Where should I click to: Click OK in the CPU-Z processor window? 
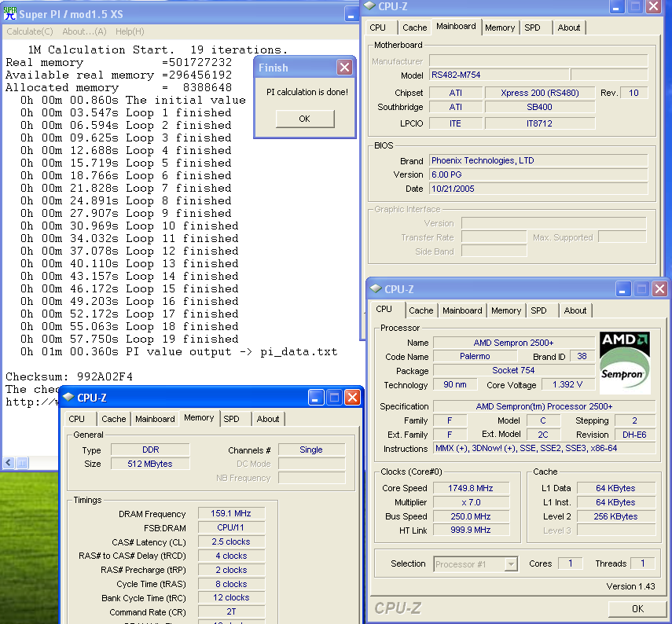[x=637, y=608]
